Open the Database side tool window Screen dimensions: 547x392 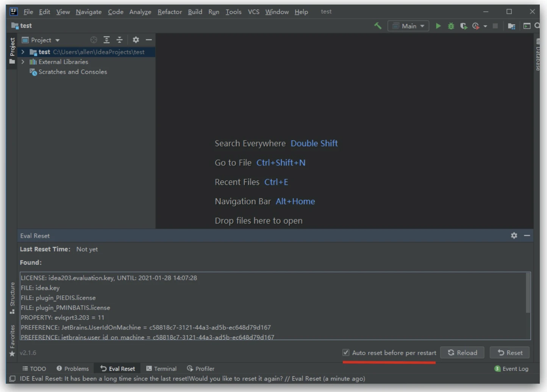tap(538, 54)
